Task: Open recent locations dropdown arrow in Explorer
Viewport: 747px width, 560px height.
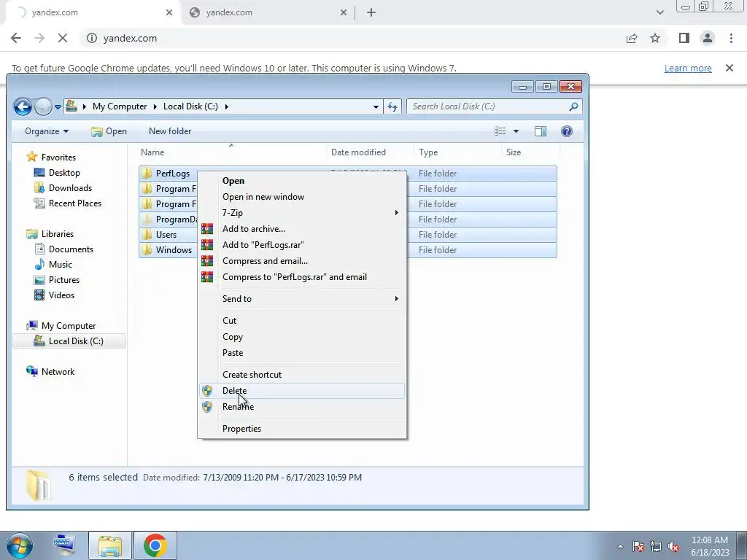Action: [x=58, y=106]
